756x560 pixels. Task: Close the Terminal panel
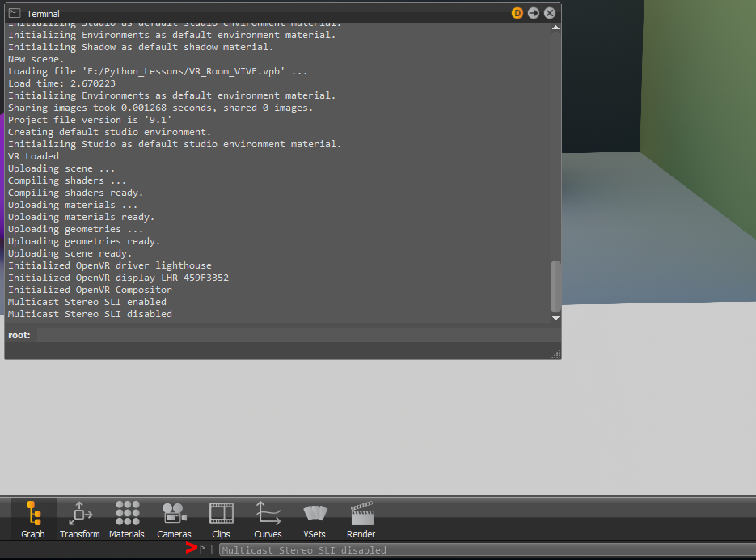(550, 13)
